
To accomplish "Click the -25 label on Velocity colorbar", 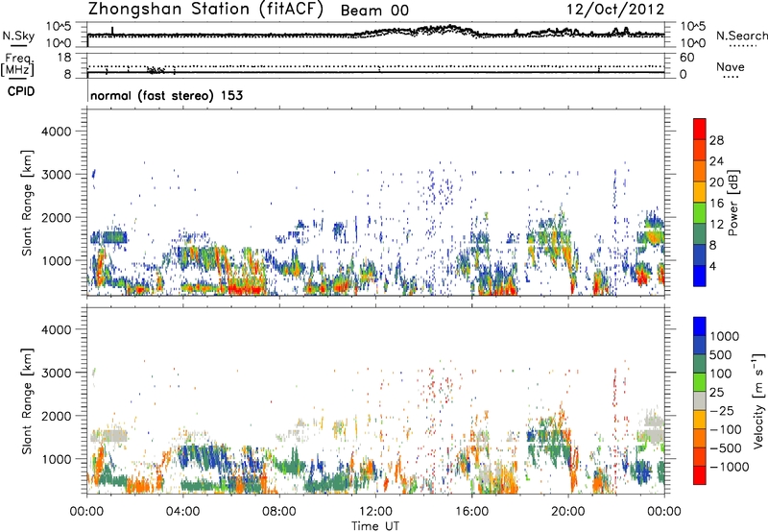I will point(721,411).
